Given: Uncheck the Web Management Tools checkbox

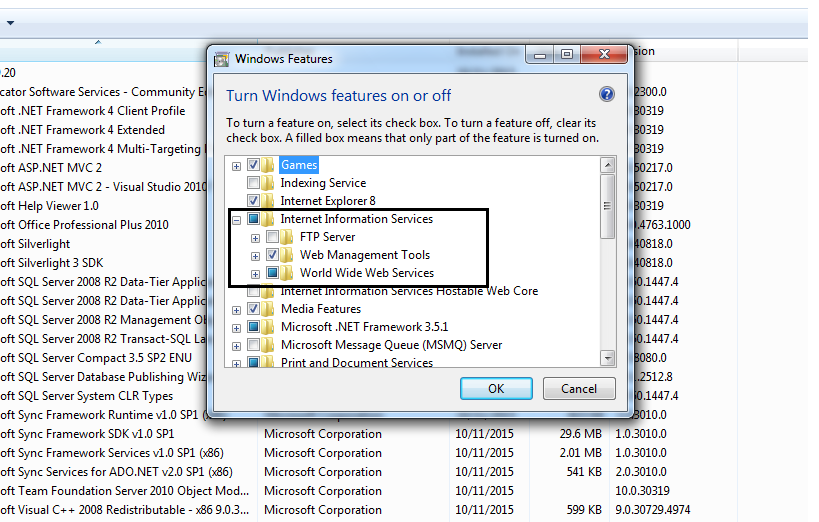Looking at the screenshot, I should click(x=272, y=255).
